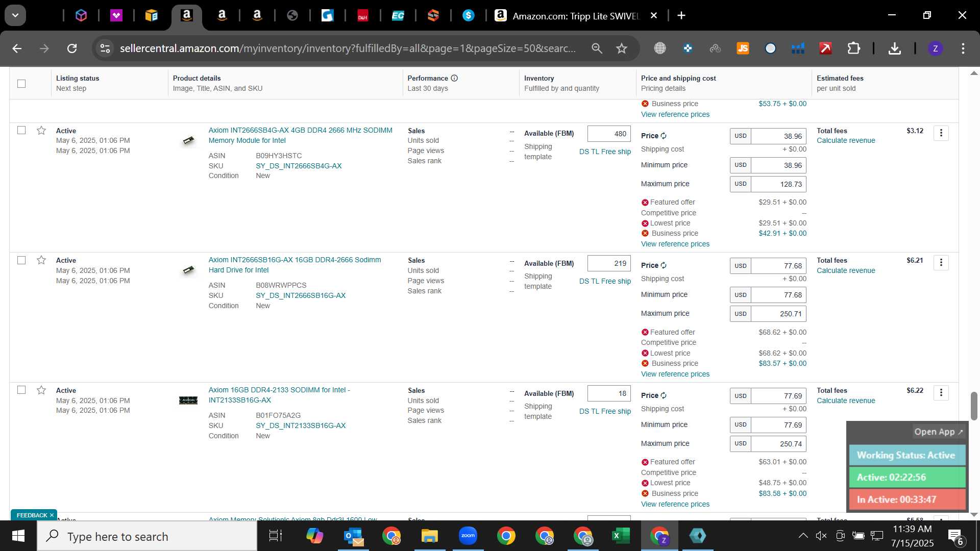
Task: Open Task View on taskbar
Action: coord(276,536)
